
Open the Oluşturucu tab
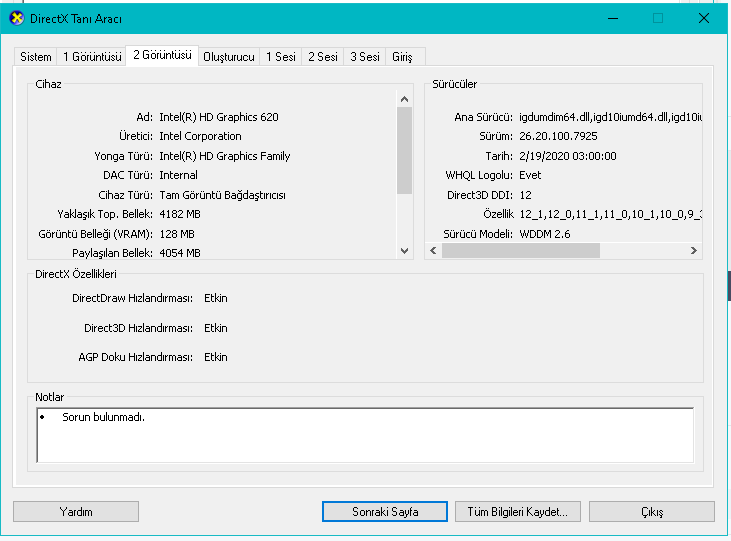tap(229, 57)
